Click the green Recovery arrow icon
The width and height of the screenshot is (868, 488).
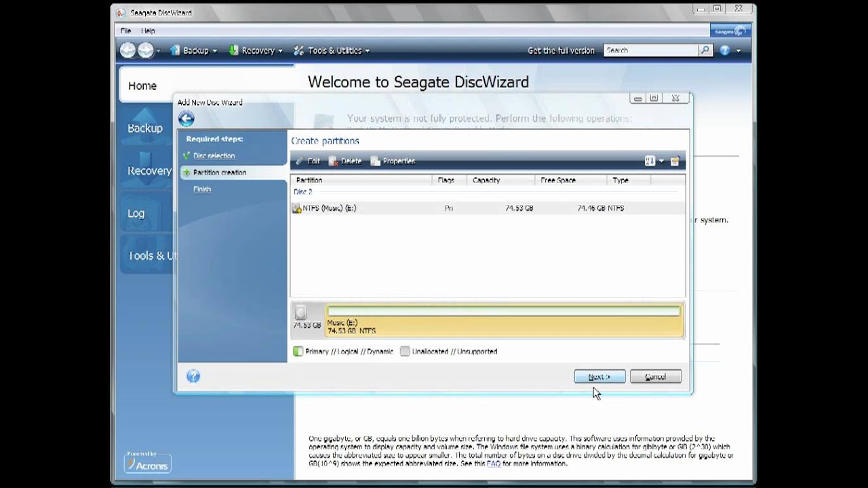[234, 50]
